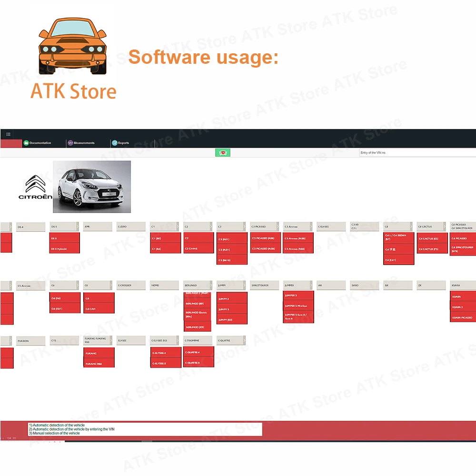The image size is (476, 476).
Task: Select the AX model button
Action: 331,285
